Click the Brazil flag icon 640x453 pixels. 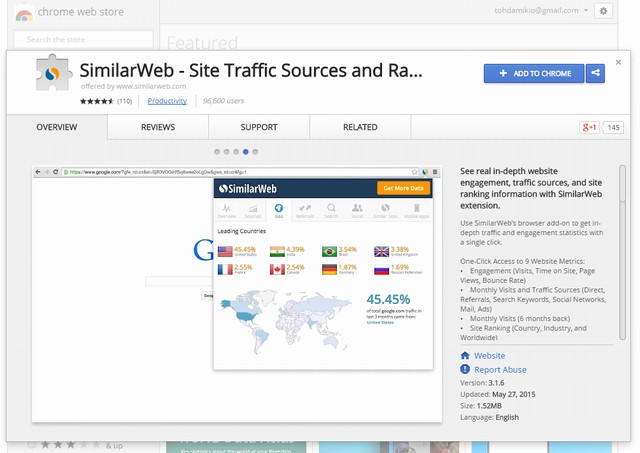329,251
